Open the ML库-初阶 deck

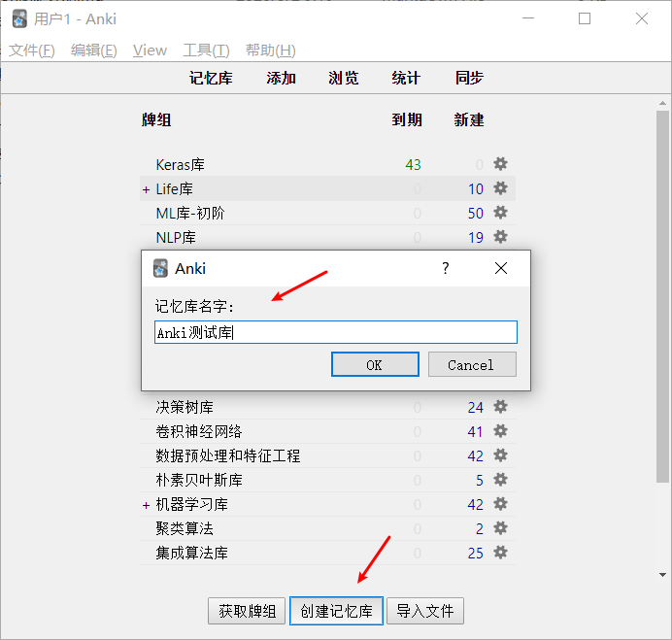click(x=190, y=213)
